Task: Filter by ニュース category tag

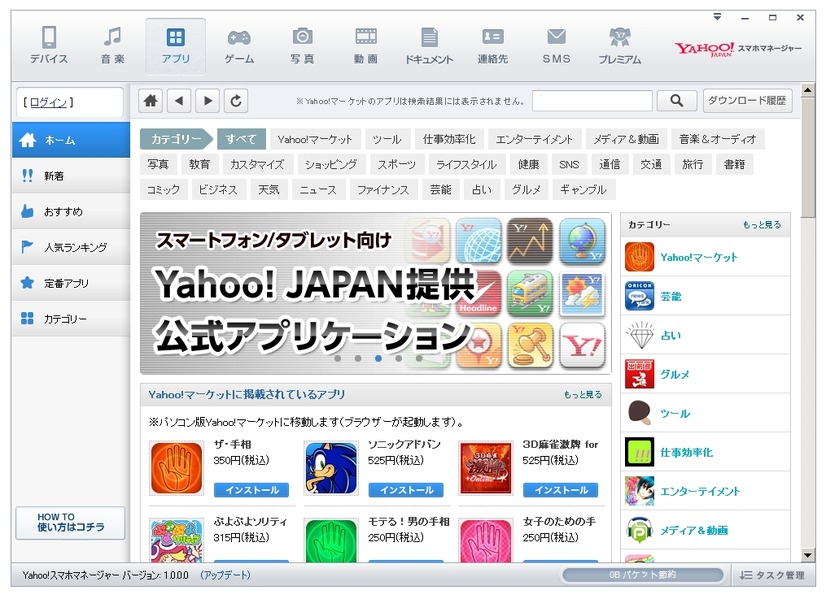Action: click(318, 190)
